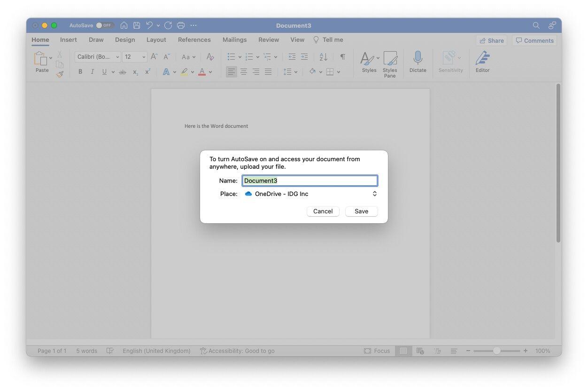Click the Print icon in title bar

[181, 25]
